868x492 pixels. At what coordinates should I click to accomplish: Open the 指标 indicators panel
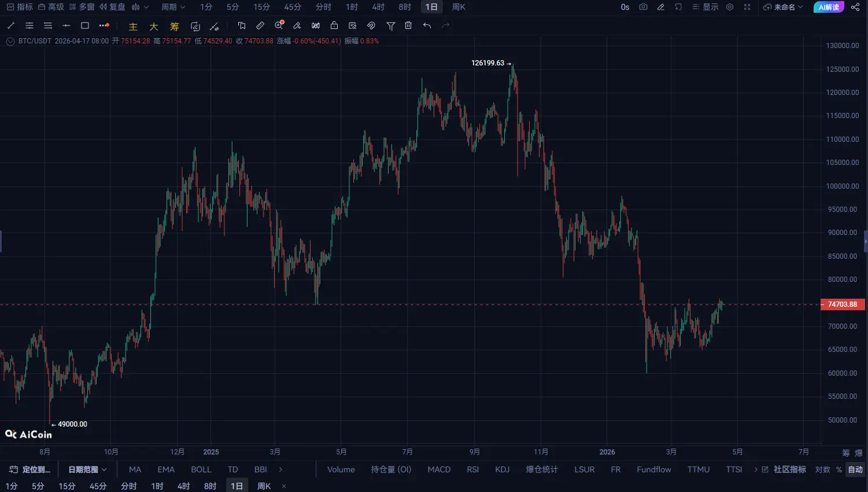[x=20, y=7]
